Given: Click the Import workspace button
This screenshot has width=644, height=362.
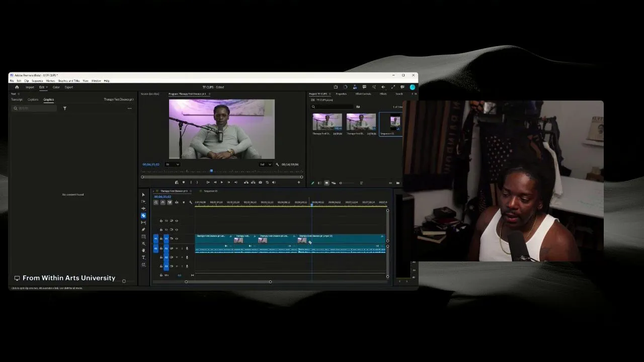Looking at the screenshot, I should pyautogui.click(x=30, y=87).
